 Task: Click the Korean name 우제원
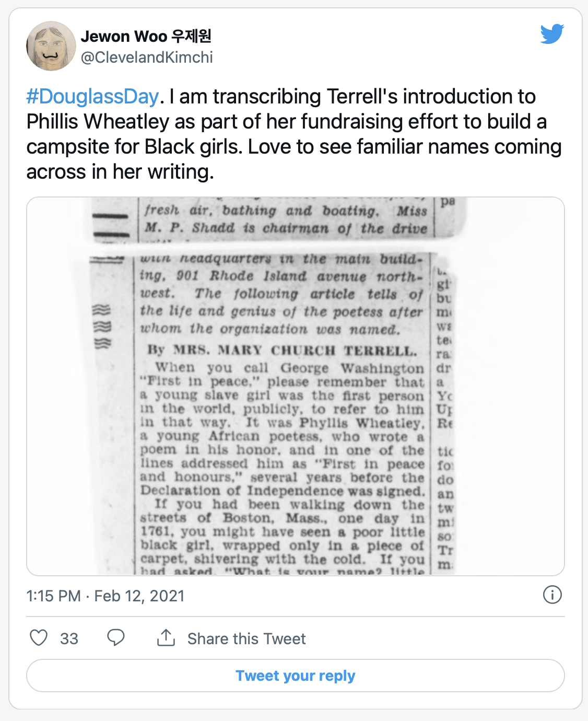coord(192,36)
